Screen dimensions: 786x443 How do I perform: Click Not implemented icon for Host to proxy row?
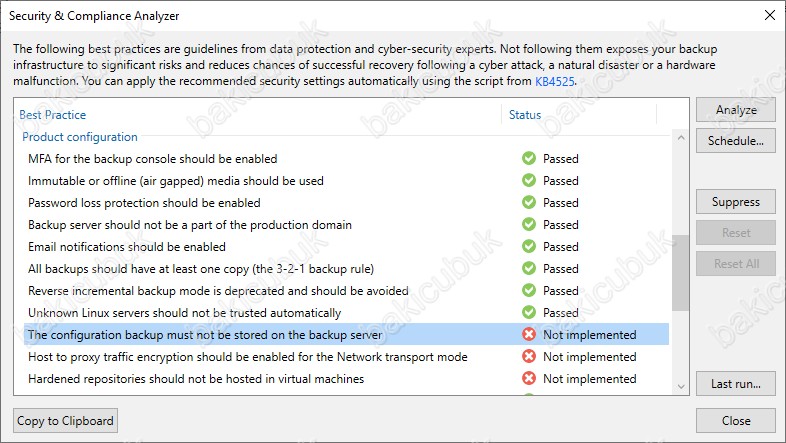tap(529, 356)
